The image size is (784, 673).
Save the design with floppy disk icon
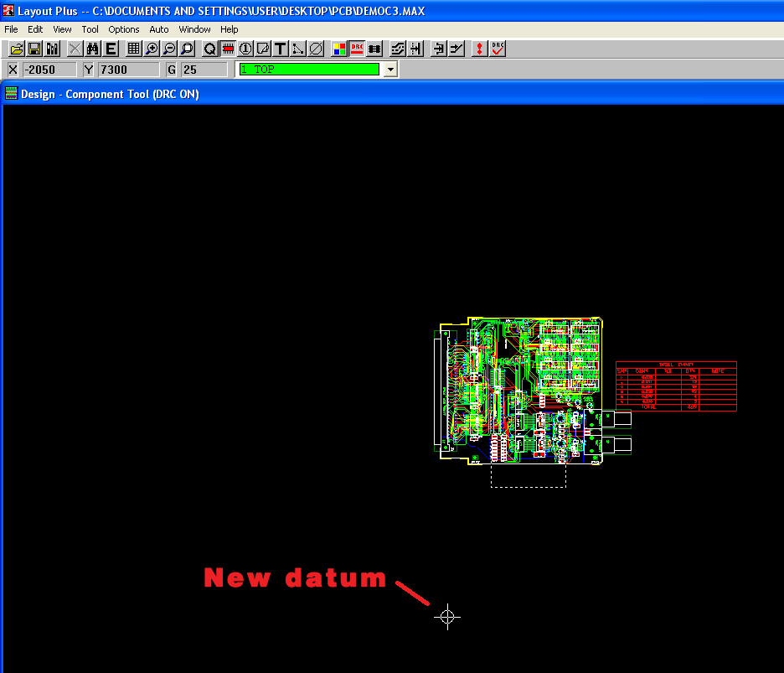pyautogui.click(x=34, y=49)
